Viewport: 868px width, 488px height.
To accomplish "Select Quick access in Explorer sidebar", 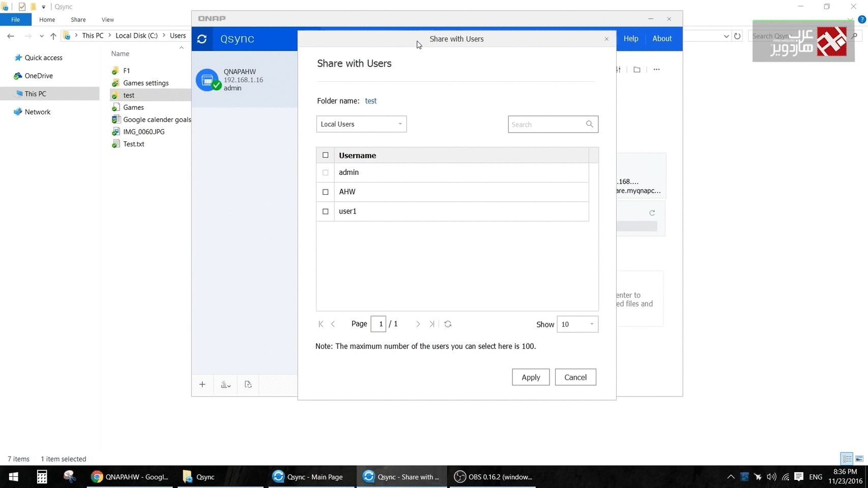I will 43,57.
